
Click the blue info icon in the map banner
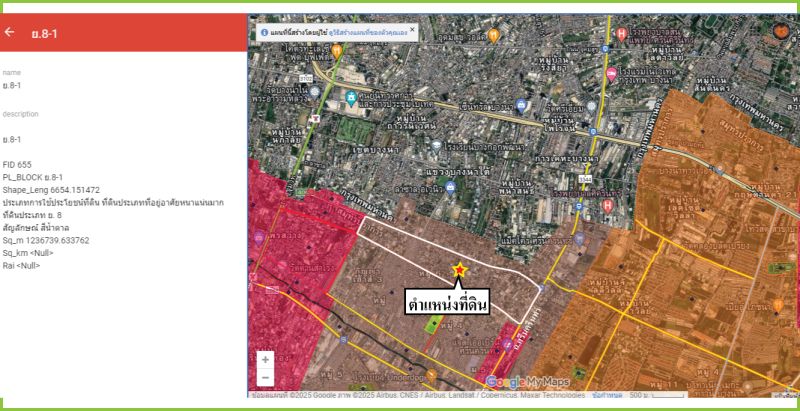tap(264, 33)
